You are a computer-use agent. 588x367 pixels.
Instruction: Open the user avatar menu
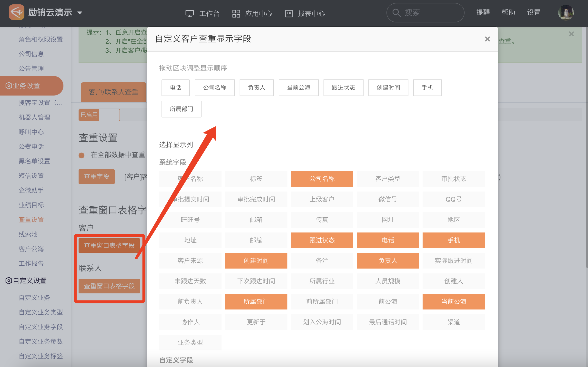tap(566, 13)
